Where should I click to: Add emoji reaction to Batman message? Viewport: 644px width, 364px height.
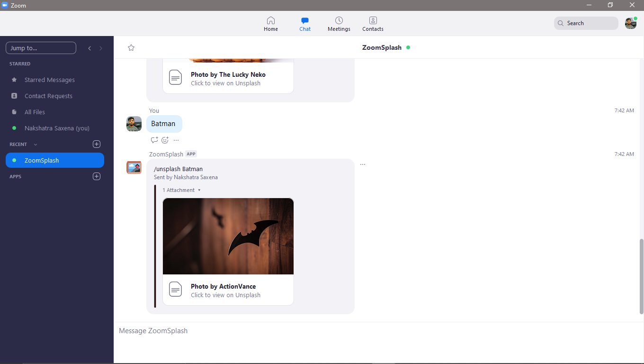click(x=165, y=140)
